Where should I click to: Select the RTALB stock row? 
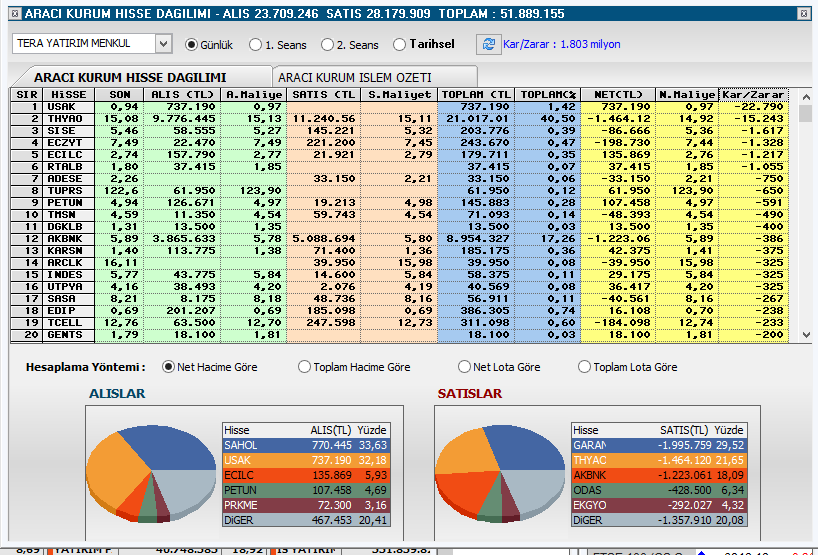pyautogui.click(x=399, y=167)
